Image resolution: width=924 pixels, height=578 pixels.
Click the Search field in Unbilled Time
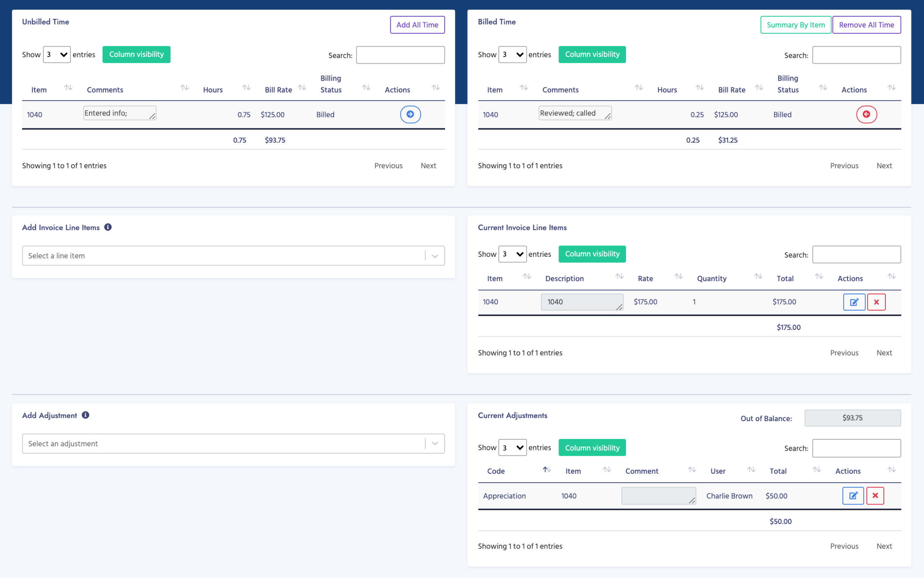[x=400, y=55]
